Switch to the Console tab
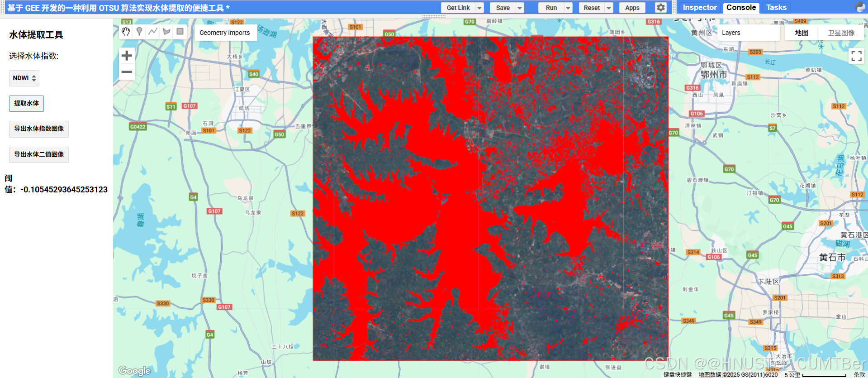Screen dimensions: 868x378 click(741, 7)
